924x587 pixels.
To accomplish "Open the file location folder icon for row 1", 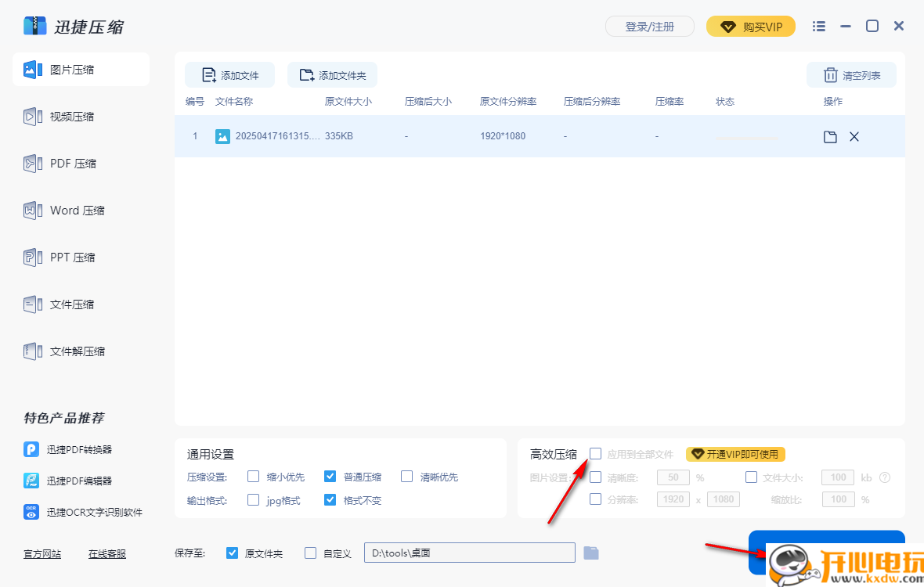I will [830, 135].
